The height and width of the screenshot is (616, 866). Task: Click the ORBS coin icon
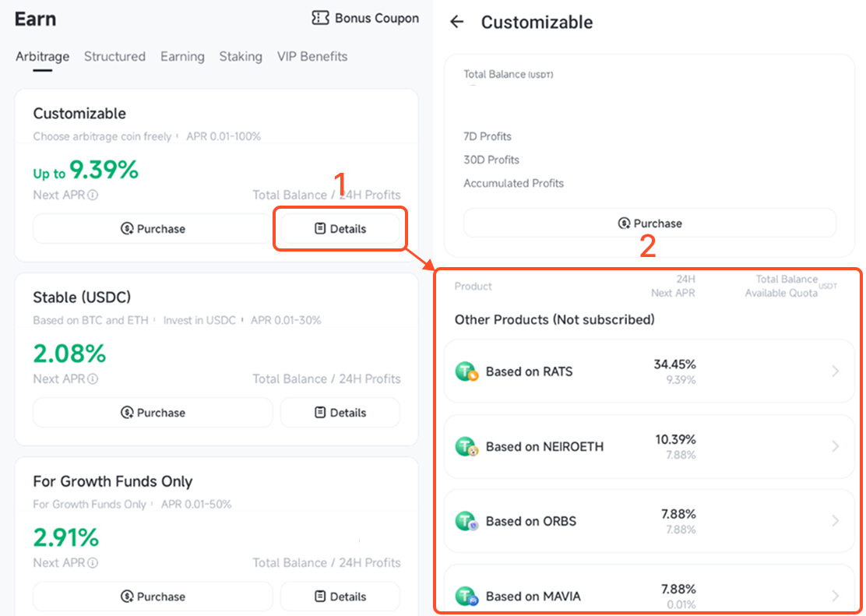pos(466,521)
